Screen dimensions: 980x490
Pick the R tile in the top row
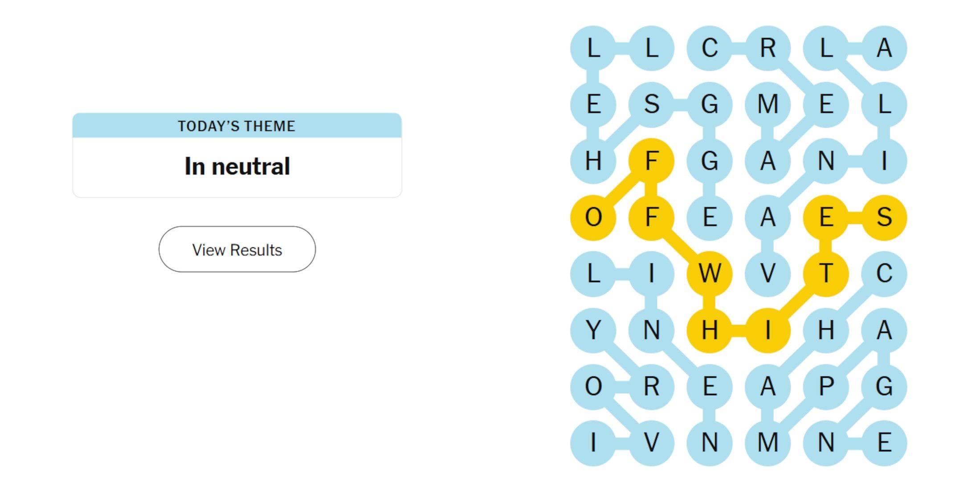(x=768, y=48)
